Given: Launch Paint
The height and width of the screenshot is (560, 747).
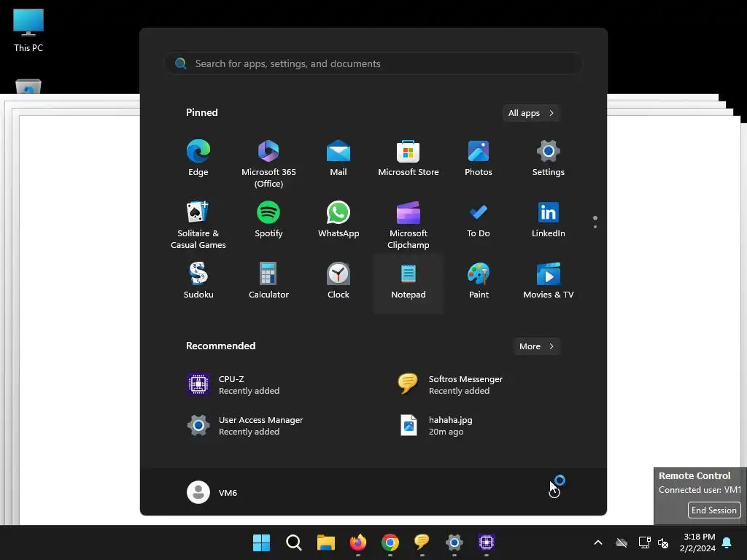Looking at the screenshot, I should [x=479, y=281].
